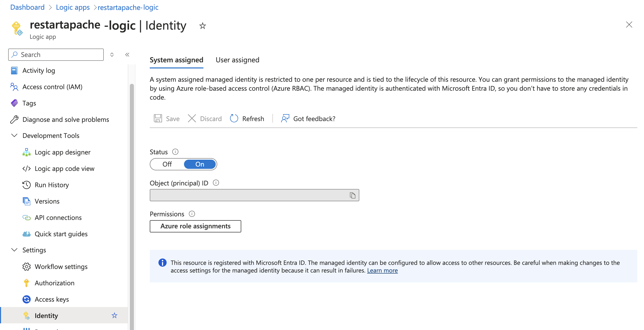Collapse the sidebar with double-chevron icon
This screenshot has height=330, width=644.
127,55
